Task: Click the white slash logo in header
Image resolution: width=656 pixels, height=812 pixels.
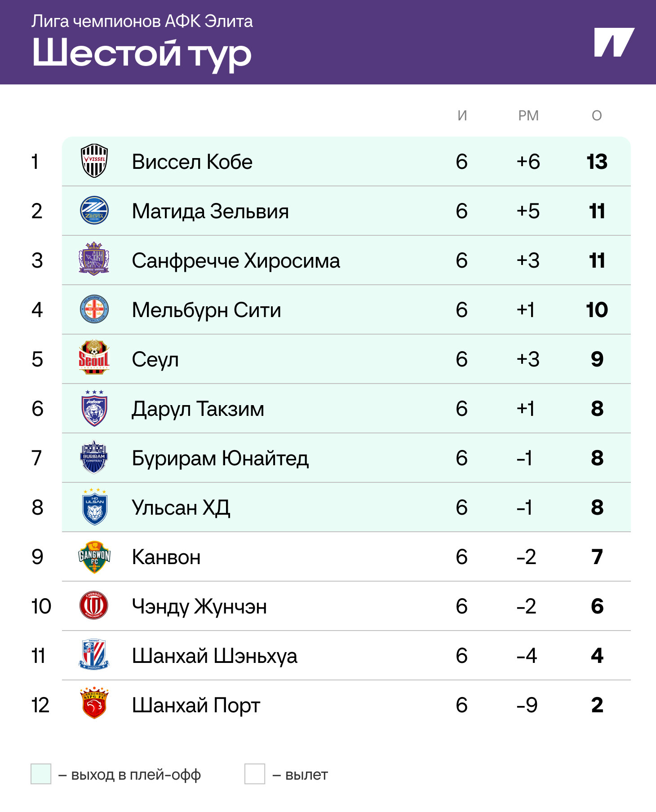Action: click(x=614, y=42)
